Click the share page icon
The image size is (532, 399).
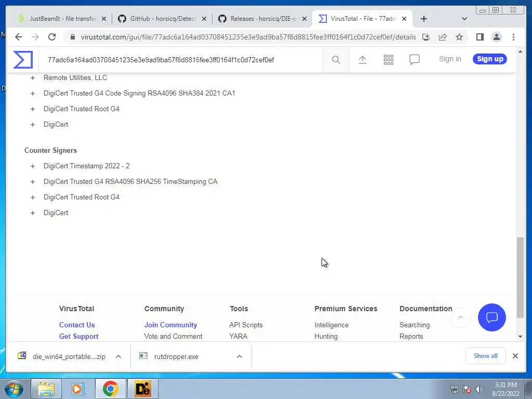(x=443, y=37)
